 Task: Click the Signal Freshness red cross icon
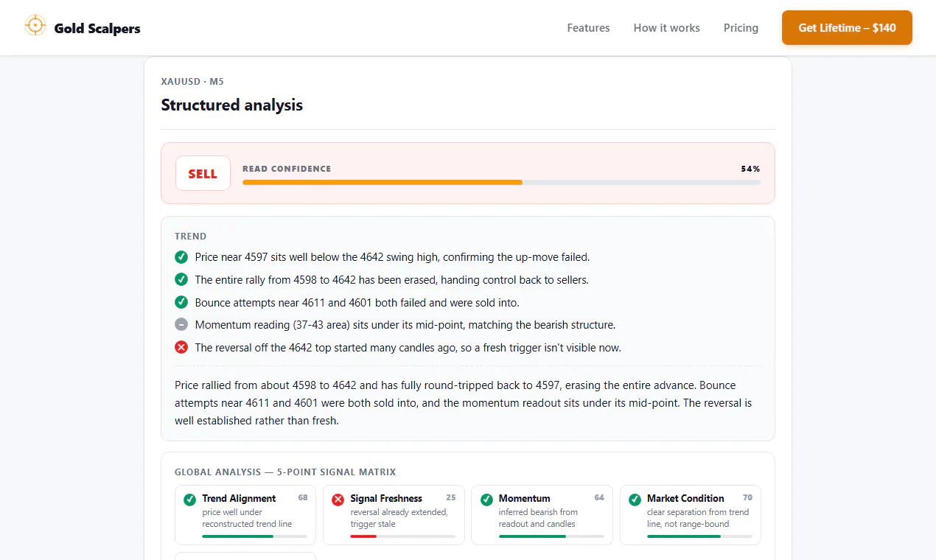click(x=338, y=500)
